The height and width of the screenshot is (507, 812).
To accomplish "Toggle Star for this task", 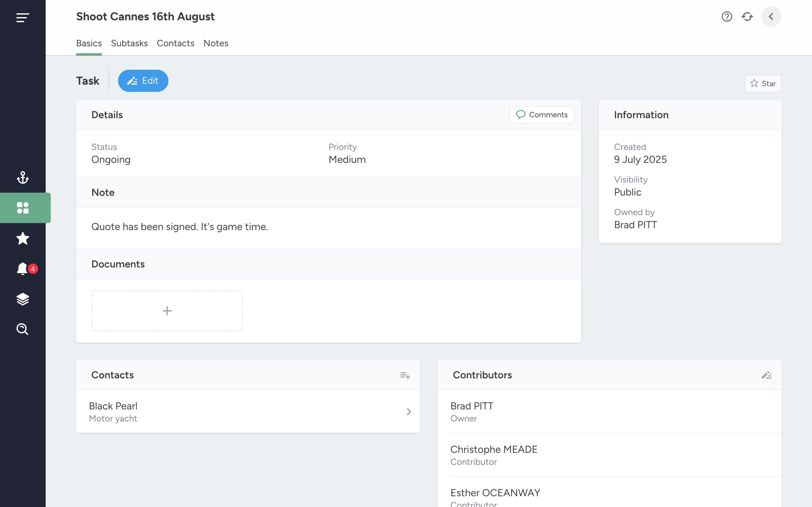I will [x=763, y=83].
